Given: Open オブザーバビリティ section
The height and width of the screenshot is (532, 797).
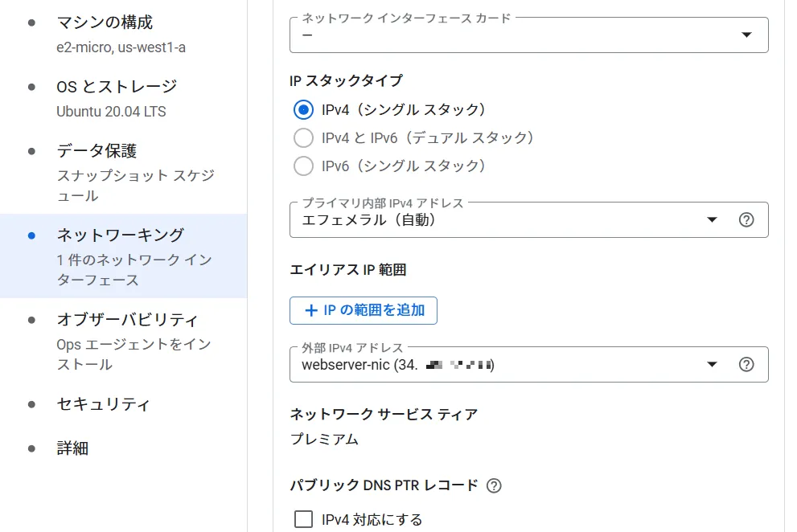Looking at the screenshot, I should pos(124,342).
